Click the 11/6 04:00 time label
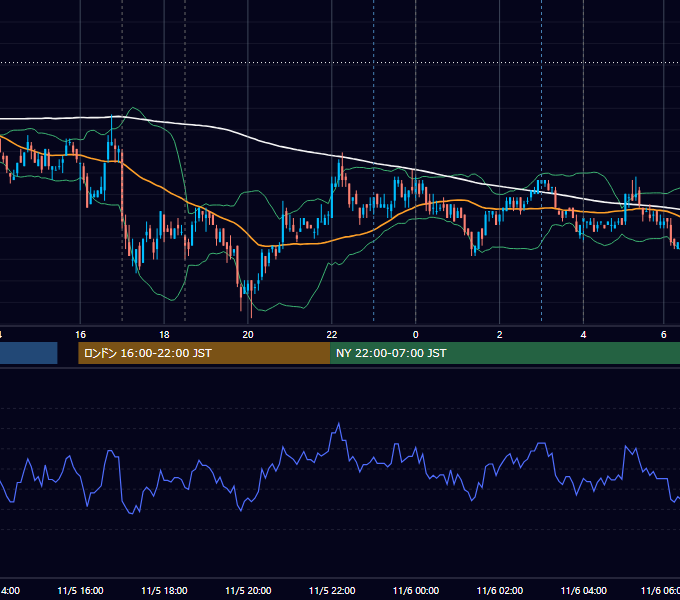The width and height of the screenshot is (680, 600). coord(584,590)
